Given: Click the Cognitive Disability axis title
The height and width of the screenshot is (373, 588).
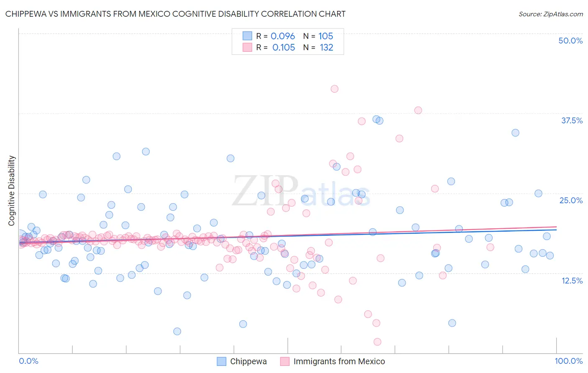Looking at the screenshot, I should click(x=12, y=191).
